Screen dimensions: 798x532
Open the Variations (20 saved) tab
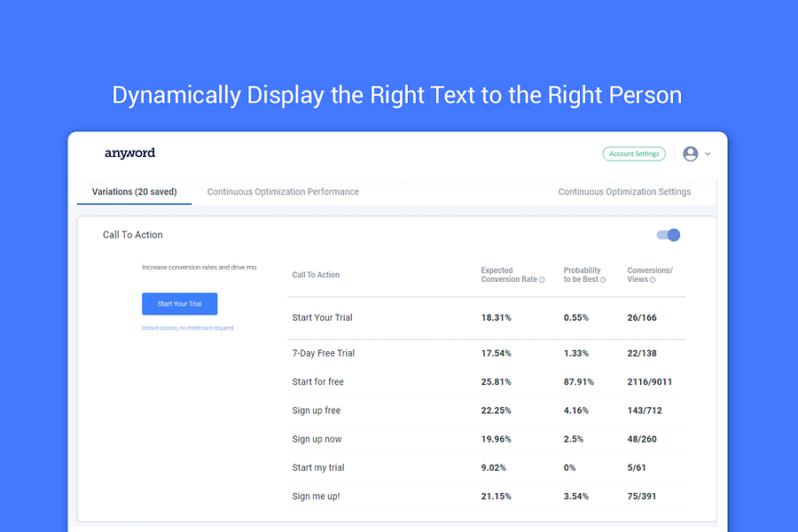tap(135, 192)
